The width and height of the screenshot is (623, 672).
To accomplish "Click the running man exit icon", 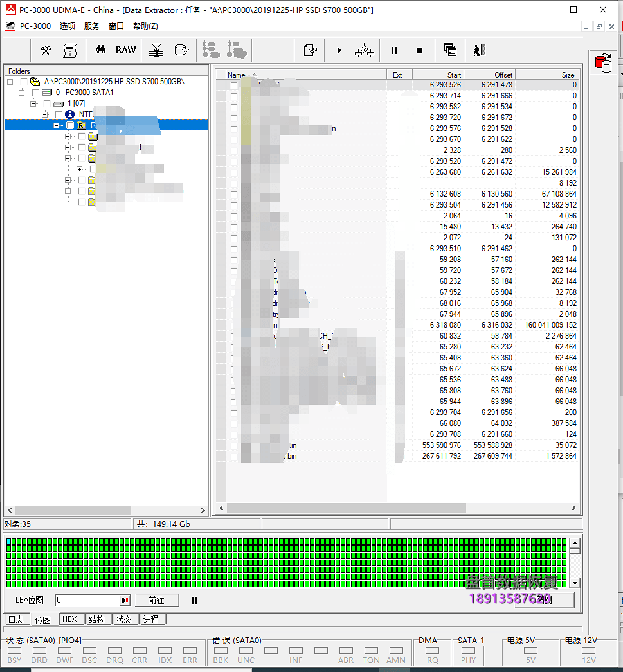I will 480,50.
